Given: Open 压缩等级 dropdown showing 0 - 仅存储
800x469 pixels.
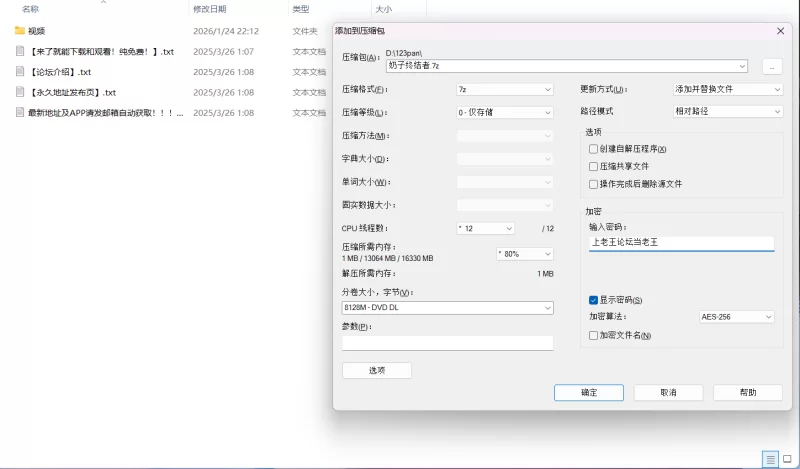Looking at the screenshot, I should 505,112.
